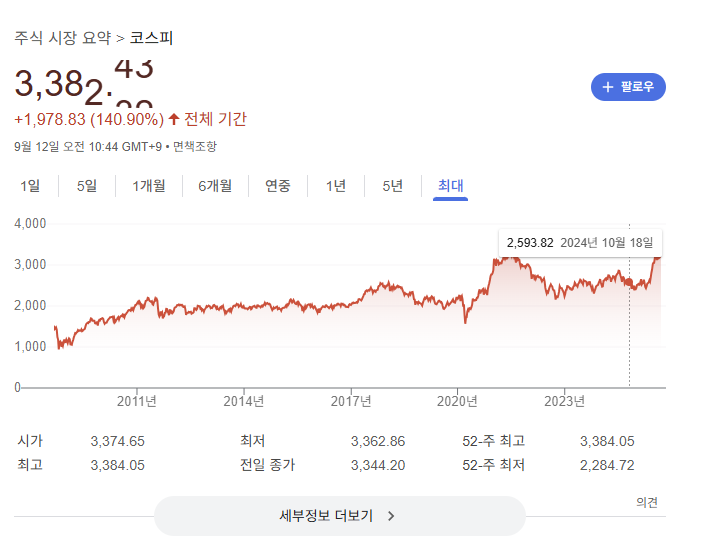Click the highlighted data point on chart

(629, 282)
